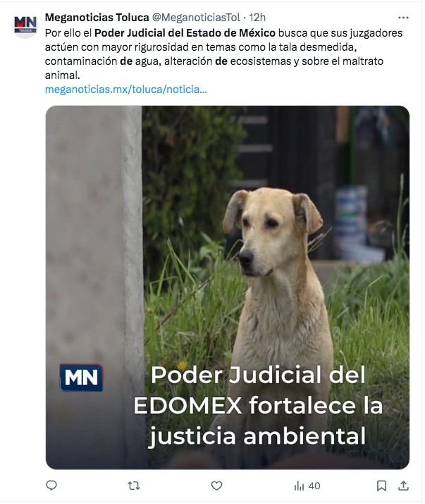Click bold text Poder Judicial del Estado de México
The height and width of the screenshot is (504, 425).
click(185, 33)
